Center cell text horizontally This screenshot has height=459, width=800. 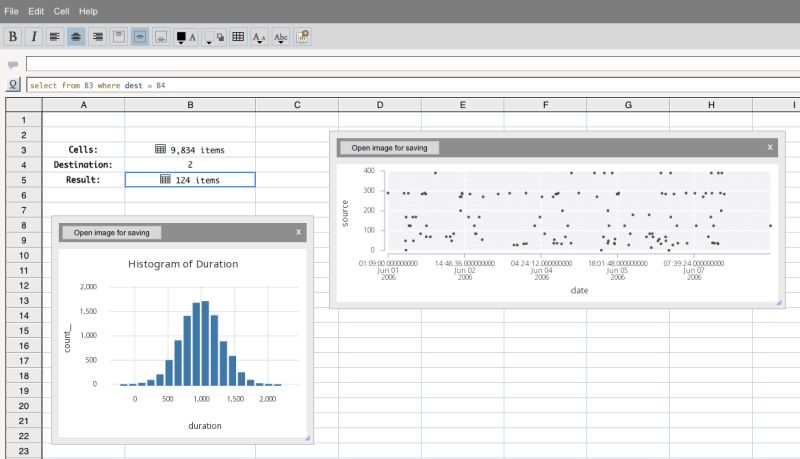coord(76,37)
